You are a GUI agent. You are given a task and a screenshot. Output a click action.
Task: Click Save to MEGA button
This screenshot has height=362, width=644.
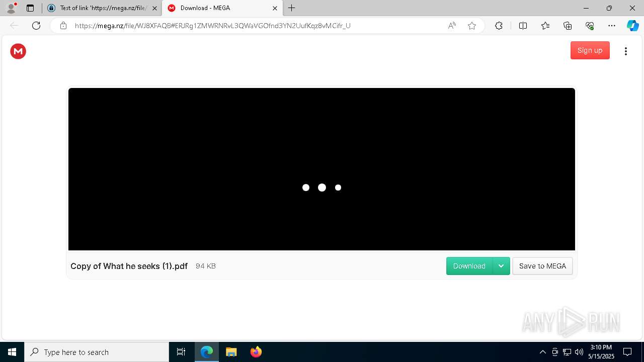point(542,266)
